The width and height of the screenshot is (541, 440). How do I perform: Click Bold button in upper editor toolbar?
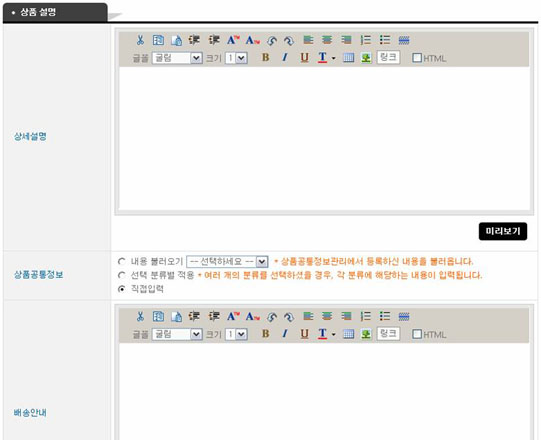pos(265,57)
